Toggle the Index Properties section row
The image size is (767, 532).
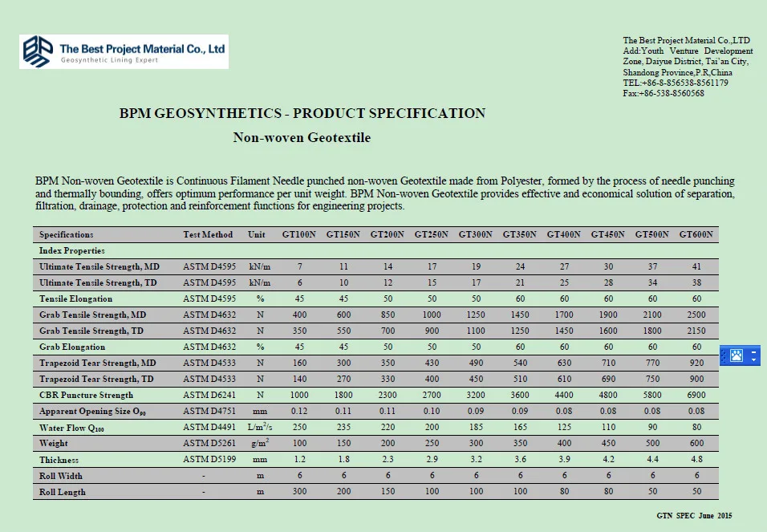pyautogui.click(x=71, y=250)
